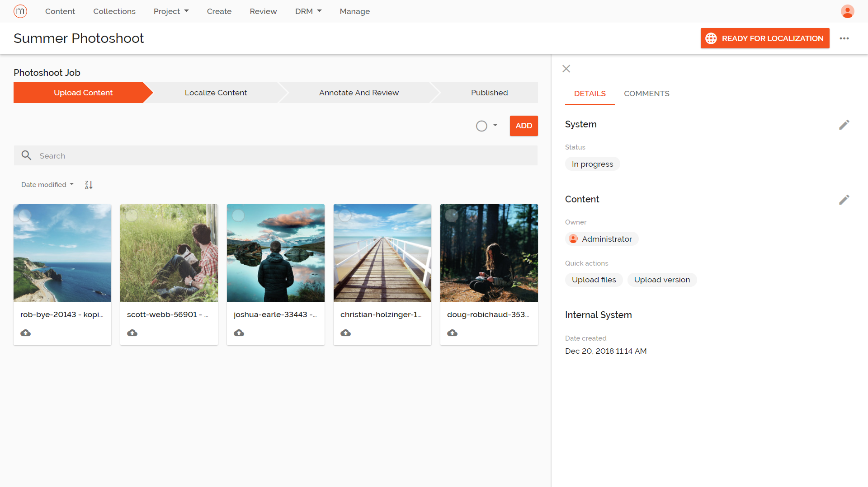Click the upload cloud icon under rob-bye-20143
The width and height of the screenshot is (868, 487).
pos(26,333)
